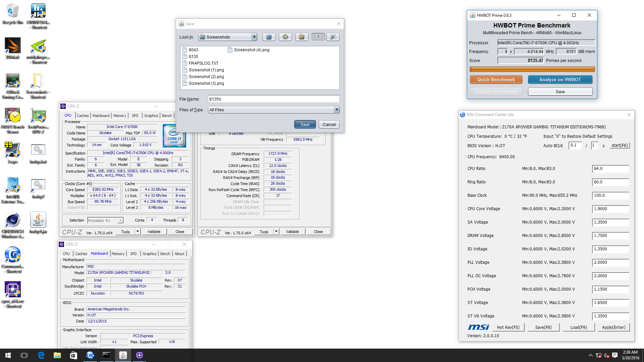The image size is (644, 362).
Task: Expand the Look In folder dropdown
Action: coord(254,37)
